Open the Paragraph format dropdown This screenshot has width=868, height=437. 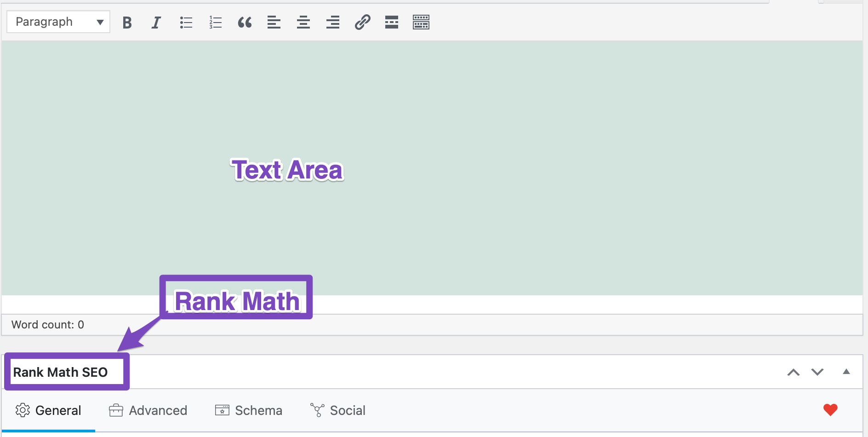(58, 22)
